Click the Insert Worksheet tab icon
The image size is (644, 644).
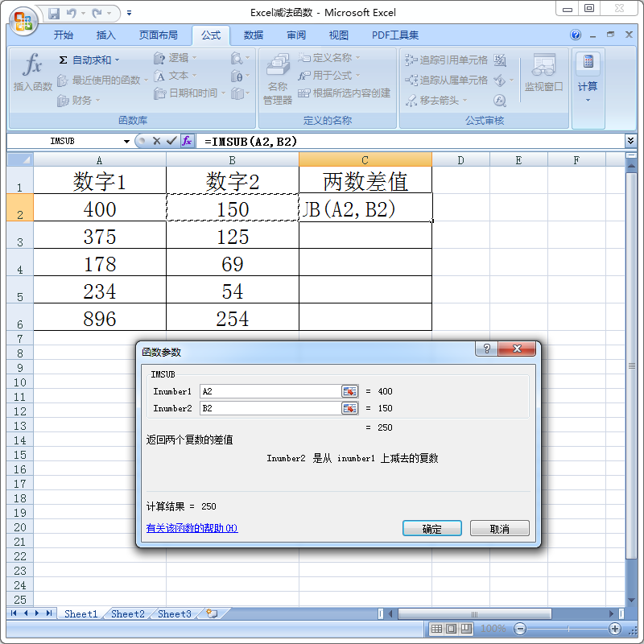coord(212,613)
